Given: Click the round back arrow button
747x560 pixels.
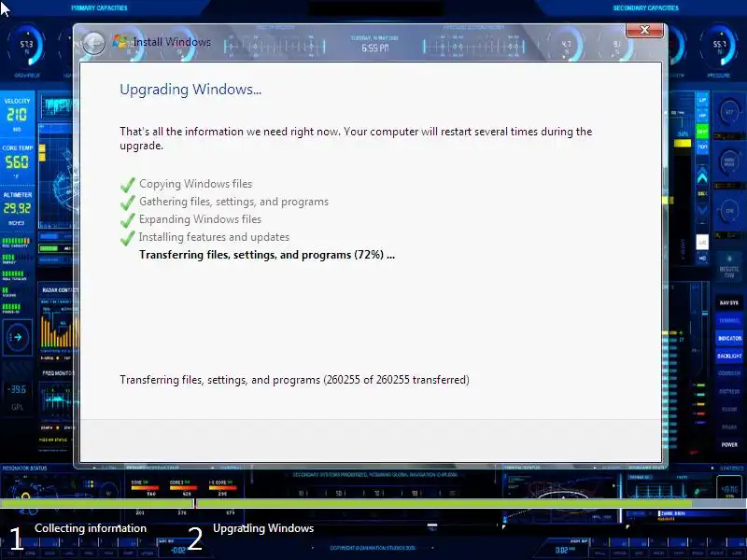Looking at the screenshot, I should click(93, 44).
